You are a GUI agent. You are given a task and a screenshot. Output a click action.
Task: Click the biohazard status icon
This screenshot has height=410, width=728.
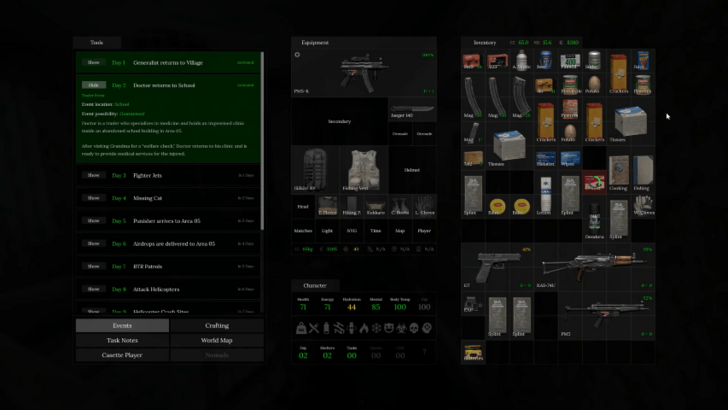pyautogui.click(x=402, y=328)
